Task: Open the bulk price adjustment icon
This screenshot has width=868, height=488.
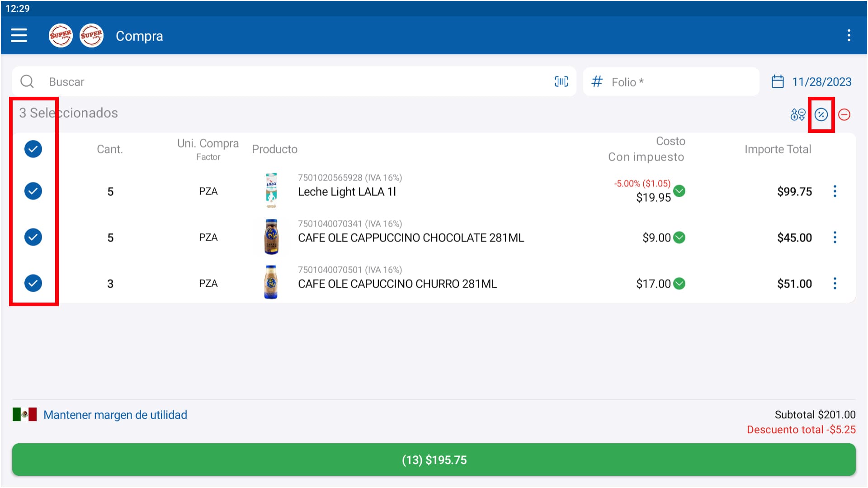Action: point(797,114)
